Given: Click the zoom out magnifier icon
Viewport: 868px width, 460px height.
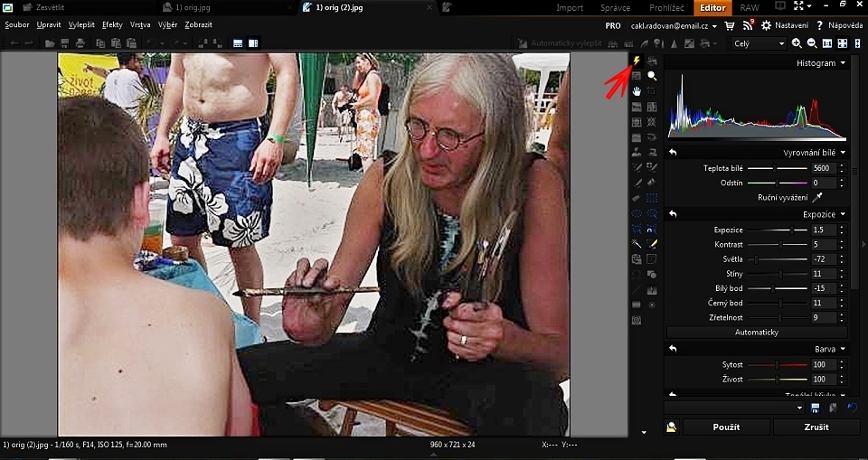Looking at the screenshot, I should tap(812, 43).
